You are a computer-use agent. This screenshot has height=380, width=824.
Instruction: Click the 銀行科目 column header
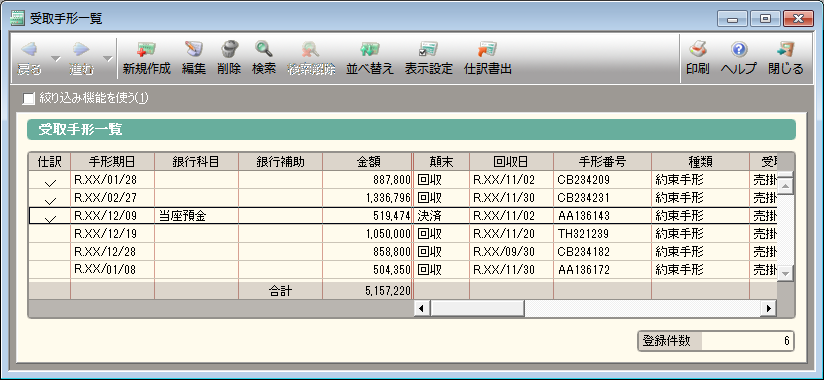[x=197, y=161]
